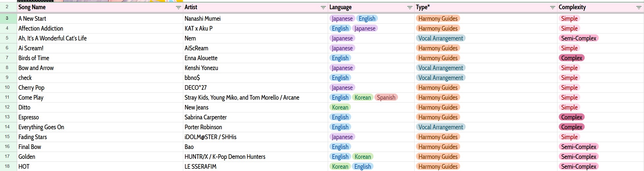
Task: Click the 'Cherry Pop' song cell
Action: point(100,88)
